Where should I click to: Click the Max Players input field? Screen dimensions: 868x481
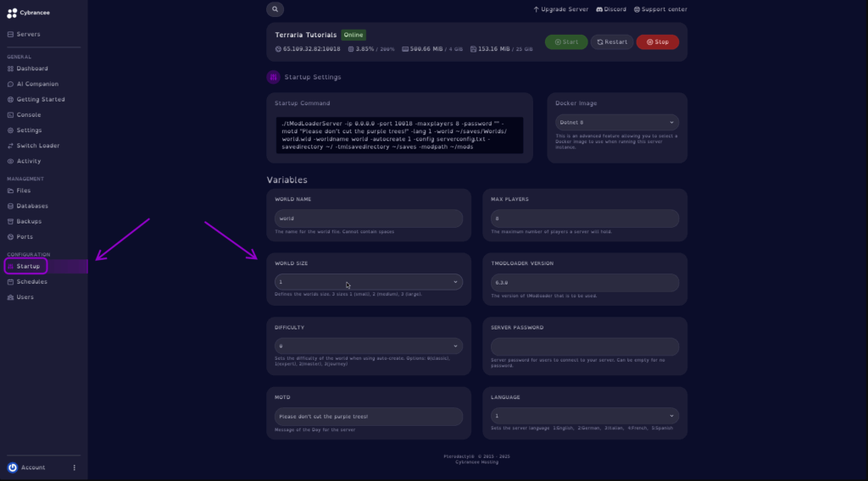tap(585, 218)
